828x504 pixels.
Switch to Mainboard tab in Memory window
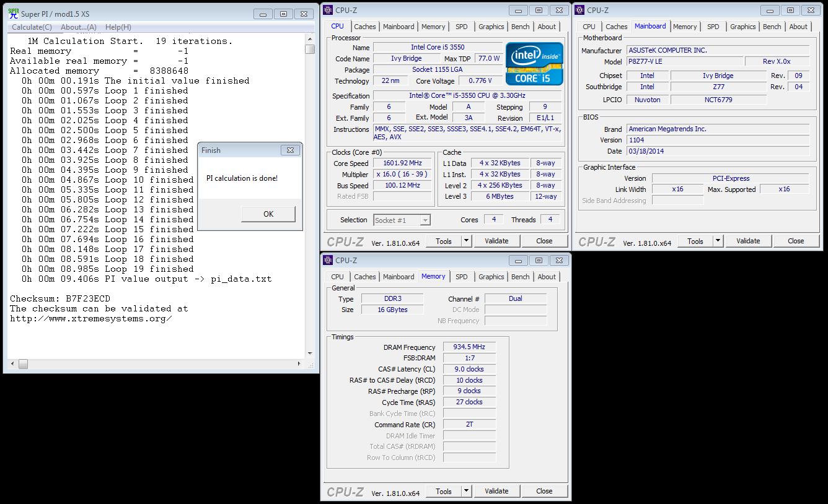[399, 277]
